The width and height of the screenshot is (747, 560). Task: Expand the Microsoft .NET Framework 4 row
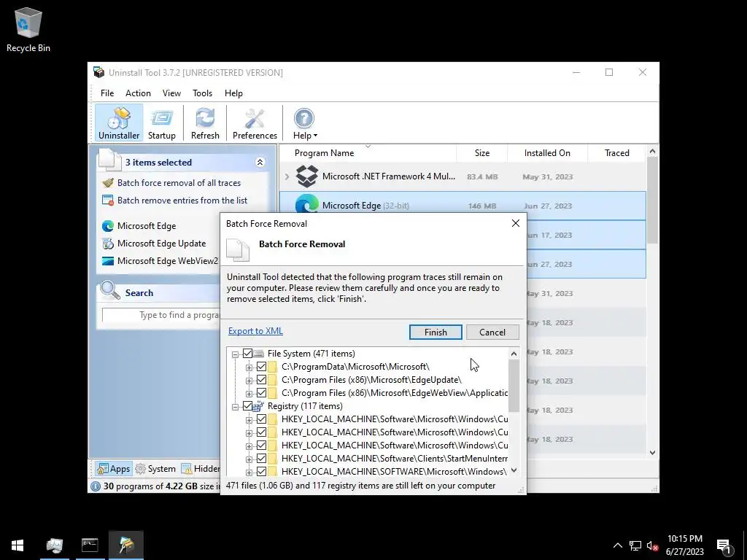point(287,176)
